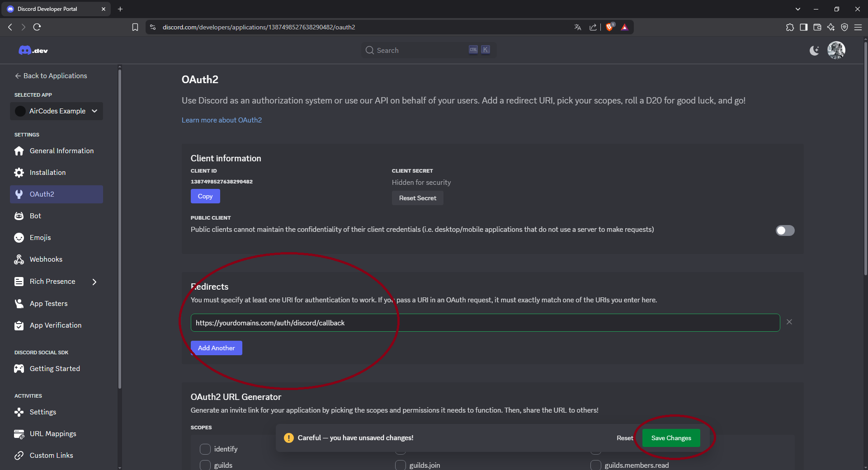Image resolution: width=868 pixels, height=470 pixels.
Task: Go back in browser history
Action: 10,27
